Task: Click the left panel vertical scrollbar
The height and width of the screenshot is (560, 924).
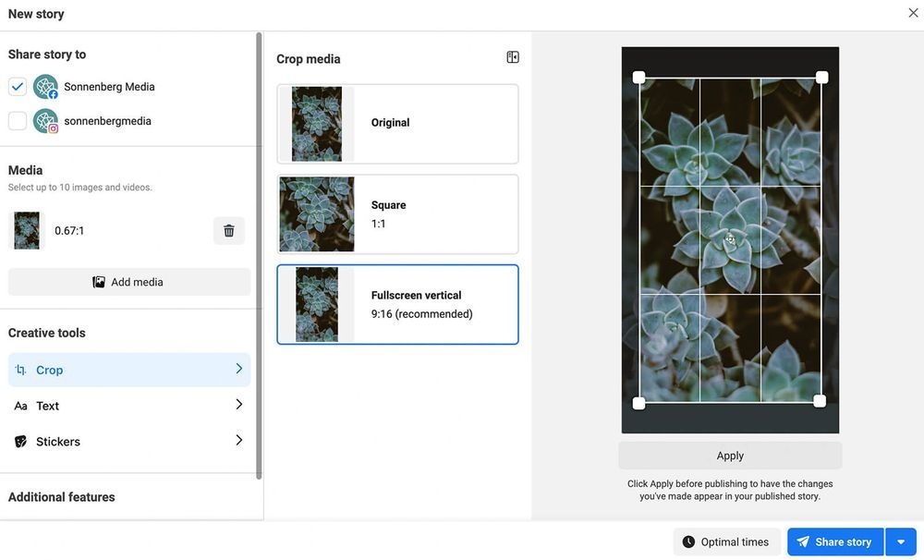Action: pos(259,256)
